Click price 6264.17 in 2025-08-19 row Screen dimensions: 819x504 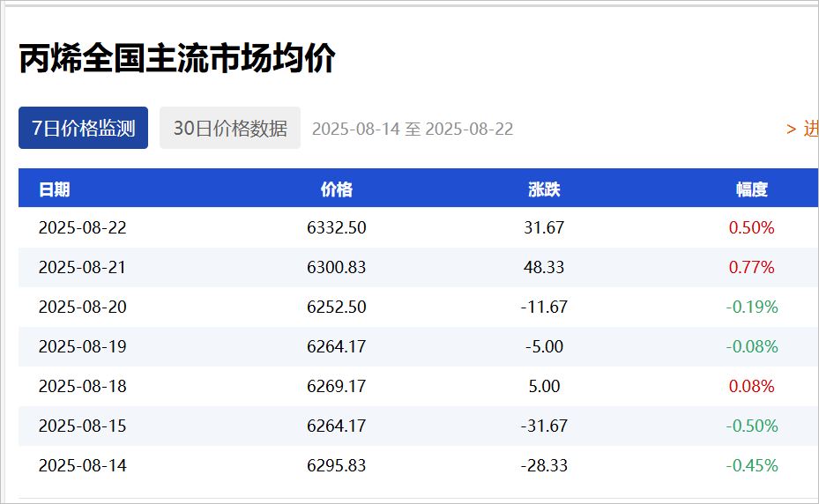click(x=337, y=347)
